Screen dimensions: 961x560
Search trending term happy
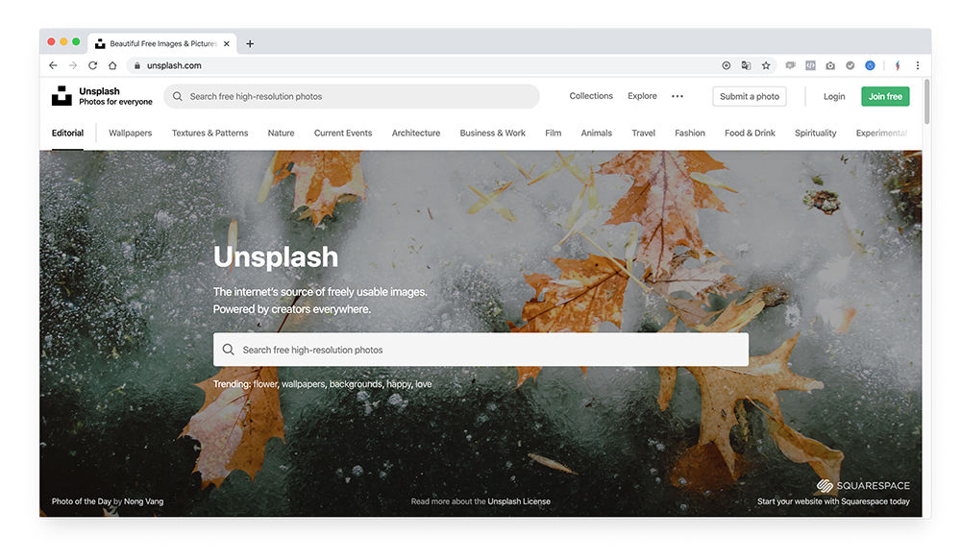click(400, 384)
